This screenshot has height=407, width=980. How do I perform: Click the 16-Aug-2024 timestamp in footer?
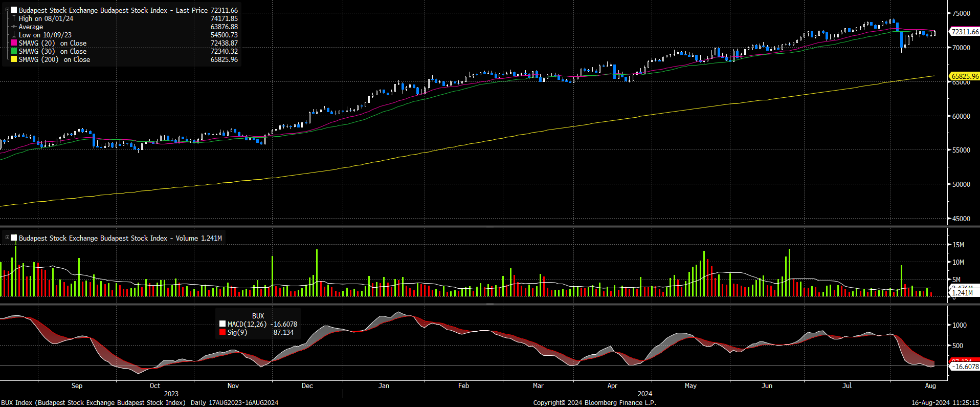(945, 403)
